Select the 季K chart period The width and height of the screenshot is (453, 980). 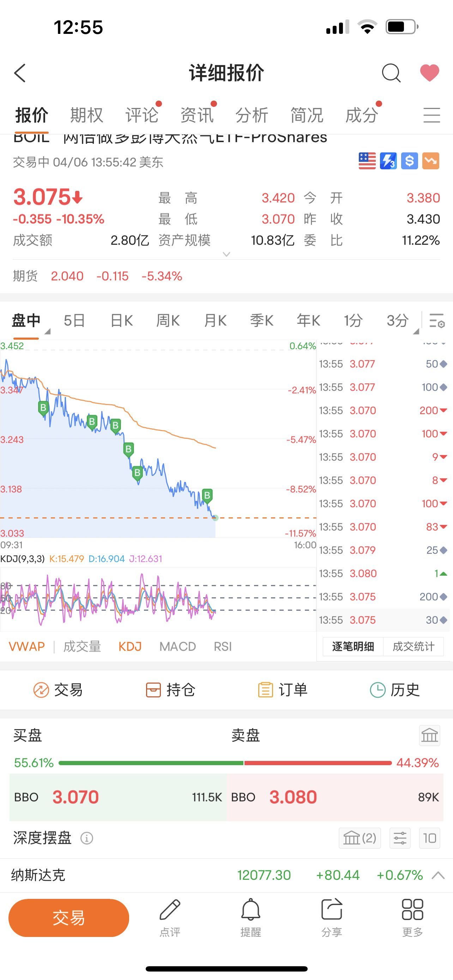[x=262, y=320]
